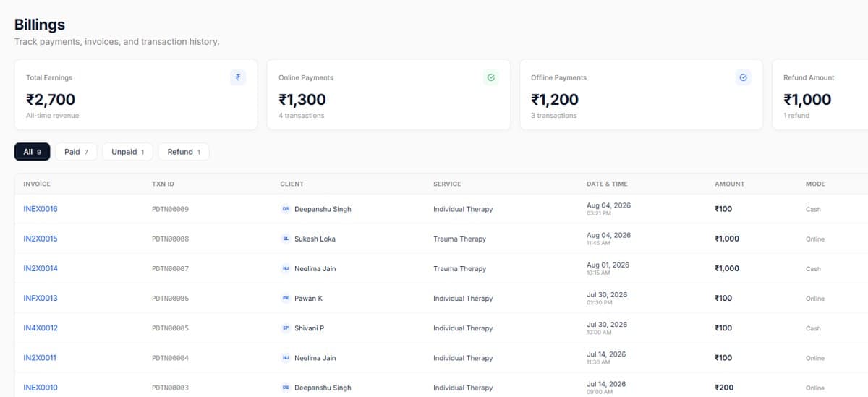Click transaction ID PDTN00009
The width and height of the screenshot is (868, 397).
[170, 209]
